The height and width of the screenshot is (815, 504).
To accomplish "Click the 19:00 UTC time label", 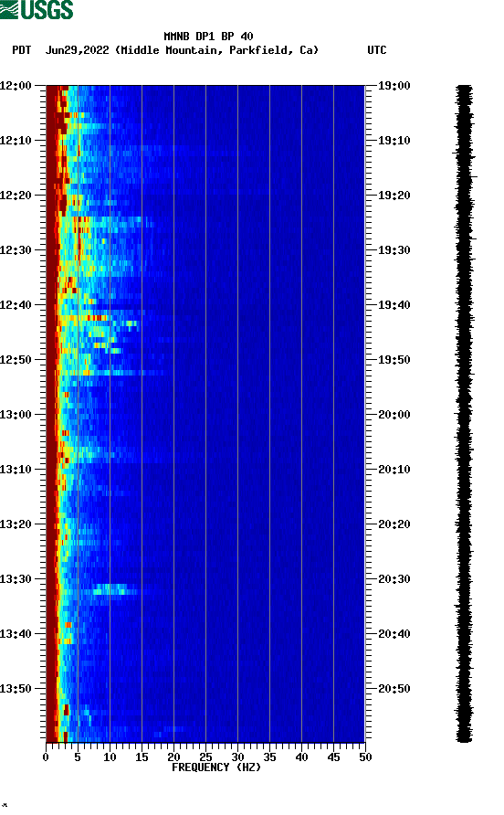I will point(394,85).
